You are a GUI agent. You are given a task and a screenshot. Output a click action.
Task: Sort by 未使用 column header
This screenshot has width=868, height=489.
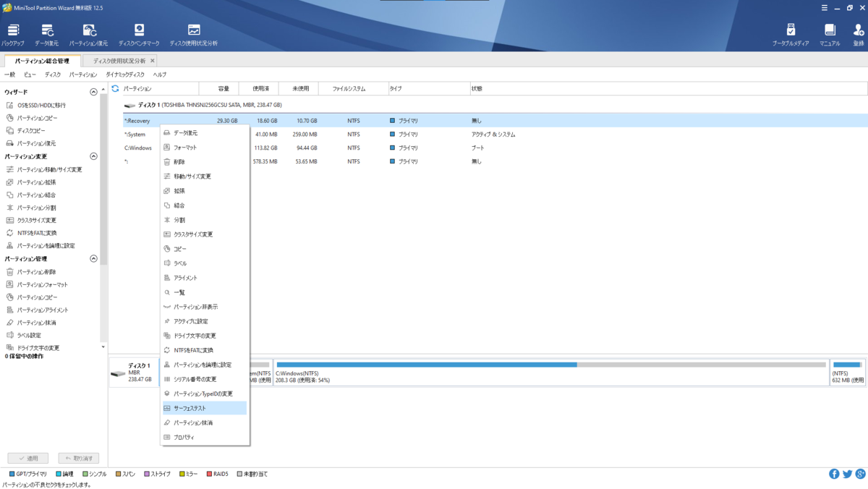click(299, 88)
